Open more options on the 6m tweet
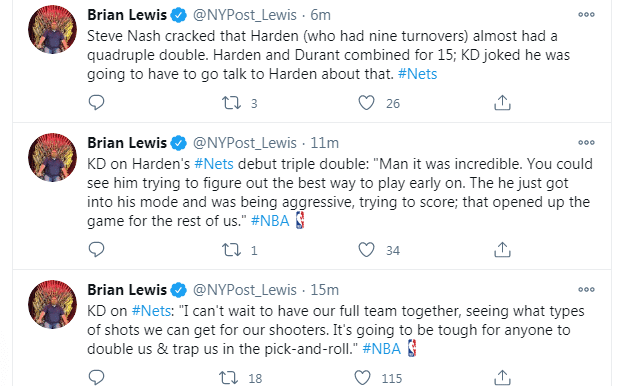Viewport: 634px width, 386px height. click(x=586, y=15)
